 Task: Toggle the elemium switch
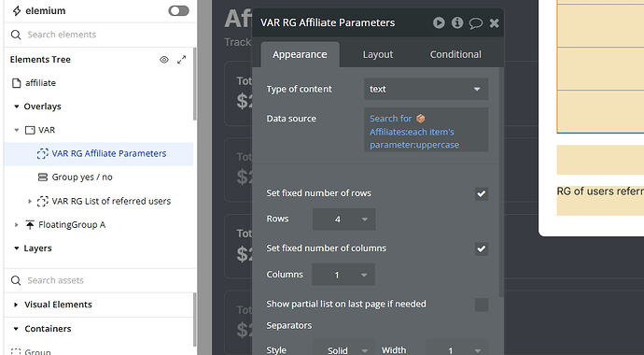pyautogui.click(x=178, y=10)
